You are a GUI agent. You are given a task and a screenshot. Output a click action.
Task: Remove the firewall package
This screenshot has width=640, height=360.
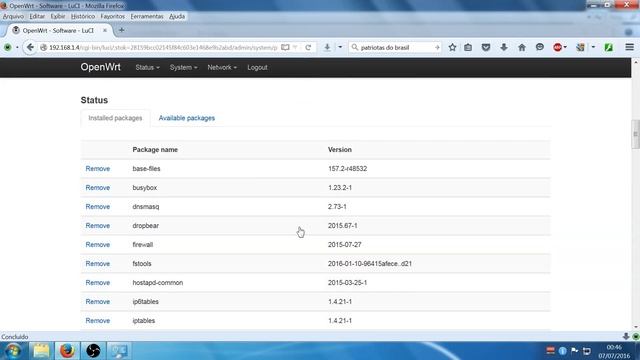point(98,244)
